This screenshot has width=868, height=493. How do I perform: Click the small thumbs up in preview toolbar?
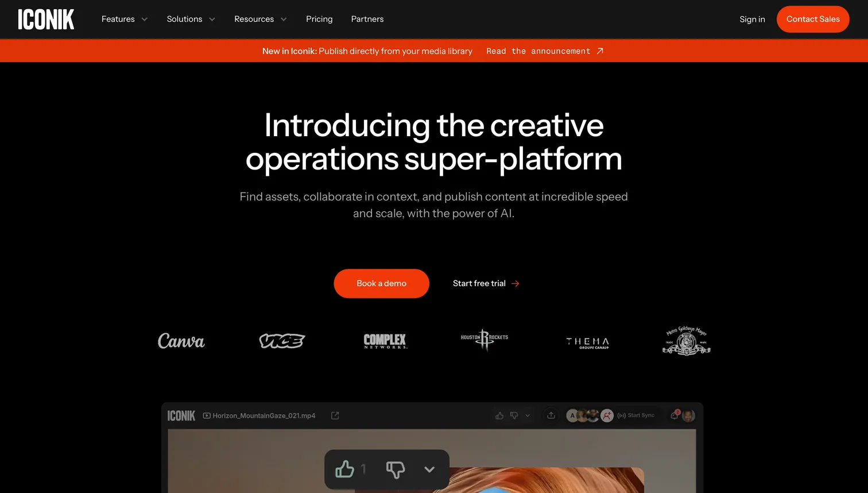(499, 415)
